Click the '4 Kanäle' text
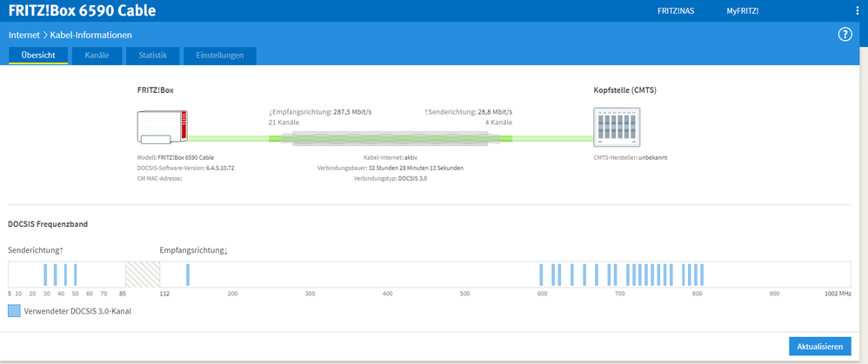The image size is (868, 364). pyautogui.click(x=498, y=122)
